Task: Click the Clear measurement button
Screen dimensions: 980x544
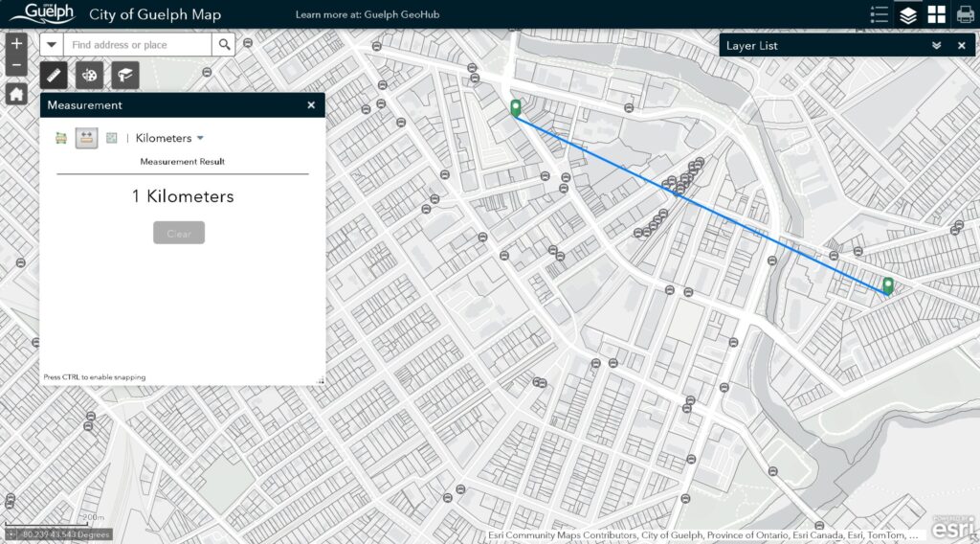Action: pos(179,233)
